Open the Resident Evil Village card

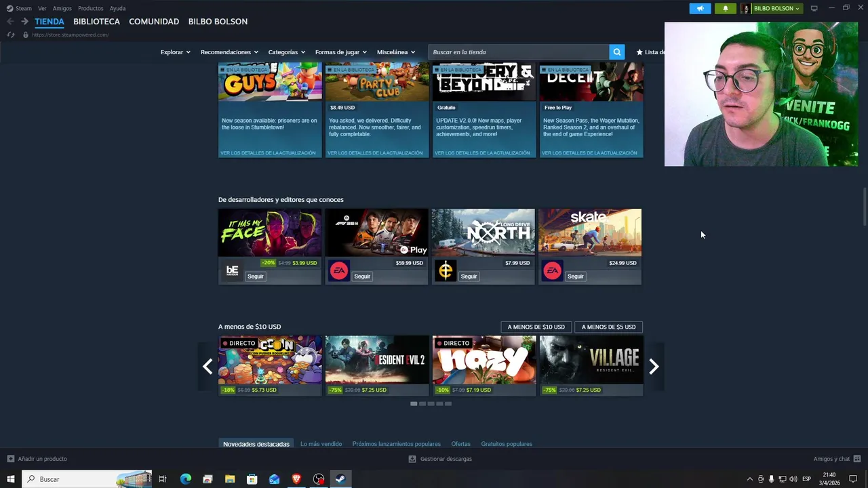click(591, 366)
